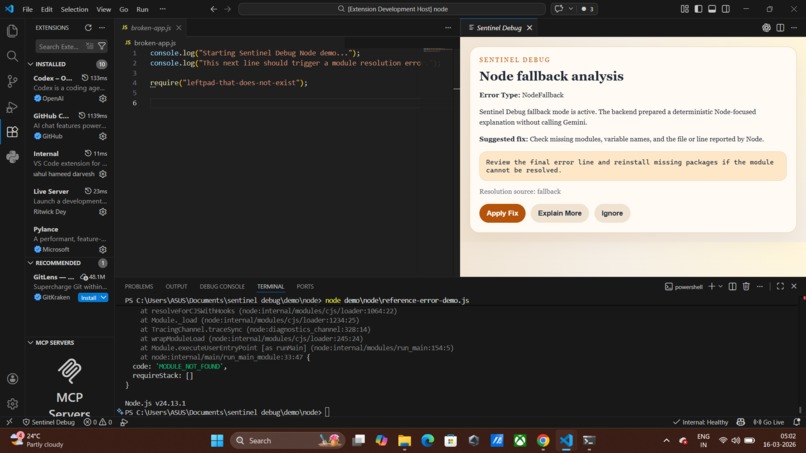Add a new terminal with plus icon
This screenshot has height=453, width=806.
coord(711,286)
